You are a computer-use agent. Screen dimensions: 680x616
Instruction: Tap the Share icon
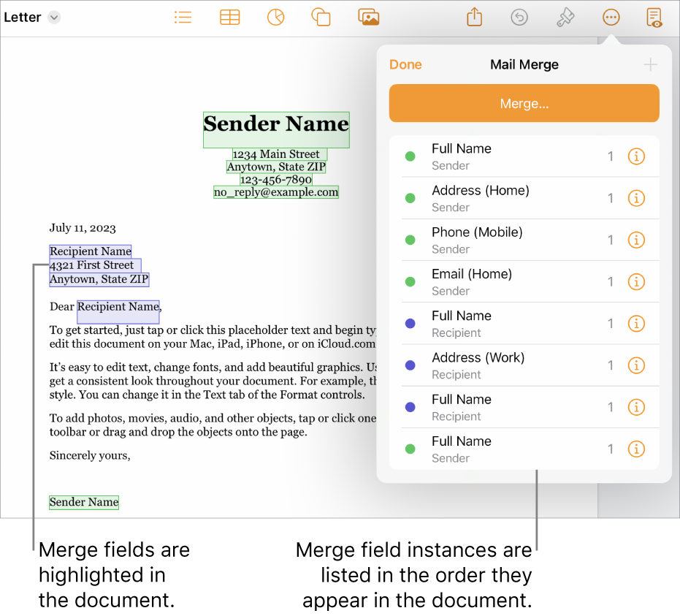click(x=475, y=18)
